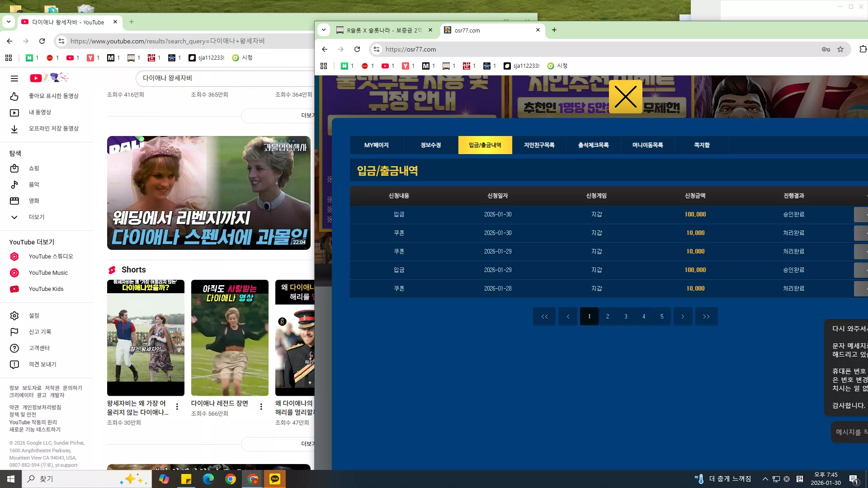The height and width of the screenshot is (488, 868).
Task: Open the YouTube hamburger menu
Action: coord(14,79)
